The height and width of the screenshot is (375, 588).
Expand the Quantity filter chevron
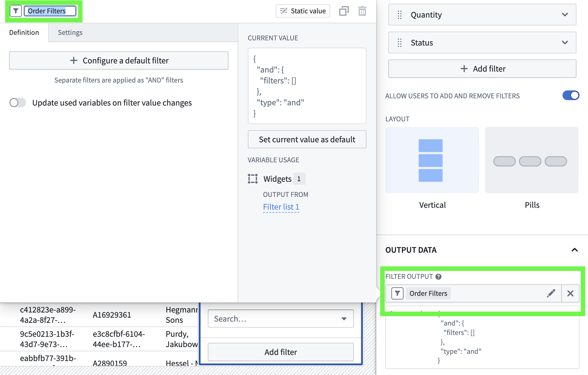pyautogui.click(x=565, y=15)
